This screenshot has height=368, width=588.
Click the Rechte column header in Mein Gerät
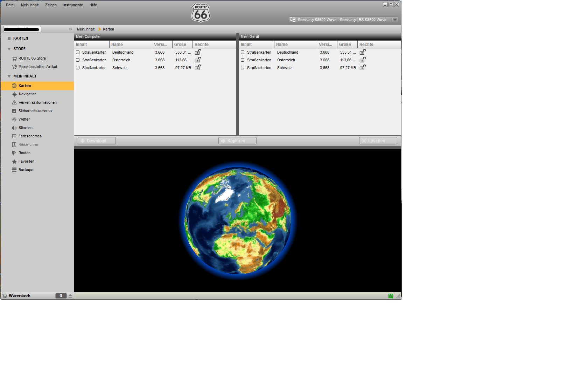[x=379, y=45]
